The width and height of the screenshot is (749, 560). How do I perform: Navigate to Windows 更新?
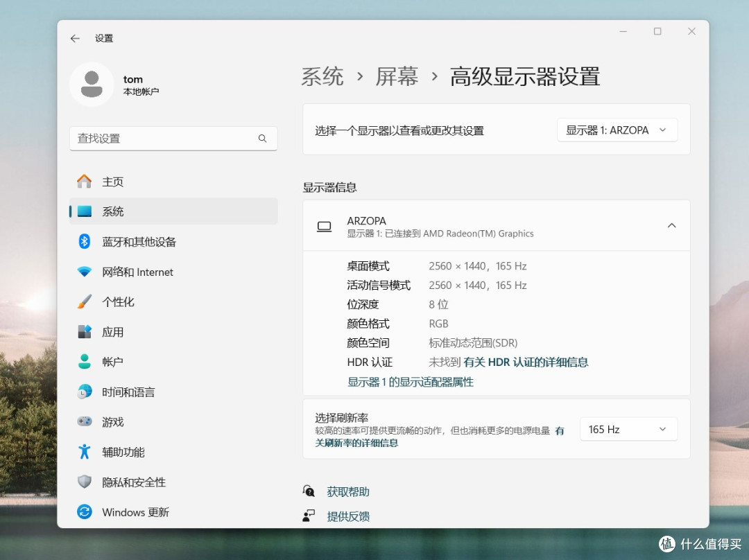point(173,511)
